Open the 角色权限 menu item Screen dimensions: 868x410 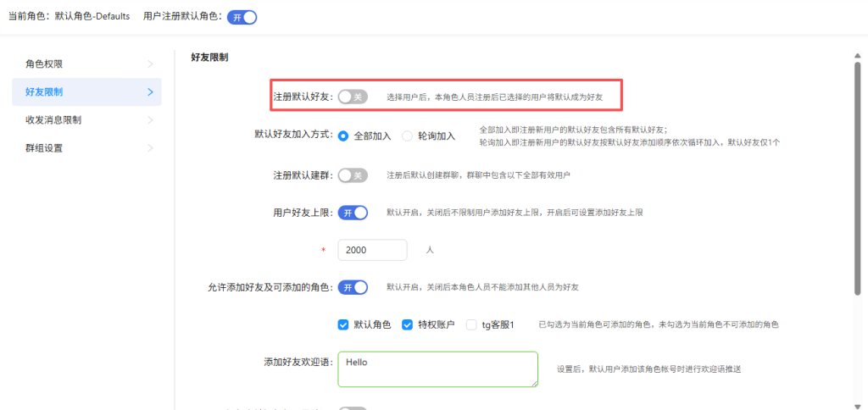[x=87, y=64]
